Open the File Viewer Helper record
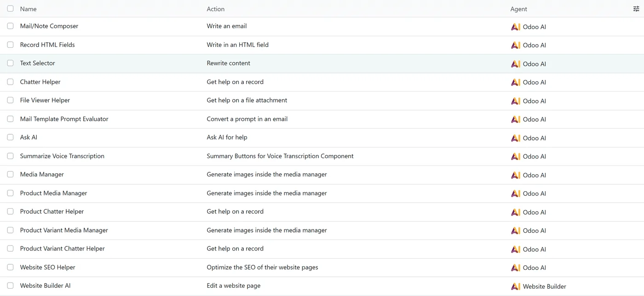 pyautogui.click(x=45, y=100)
